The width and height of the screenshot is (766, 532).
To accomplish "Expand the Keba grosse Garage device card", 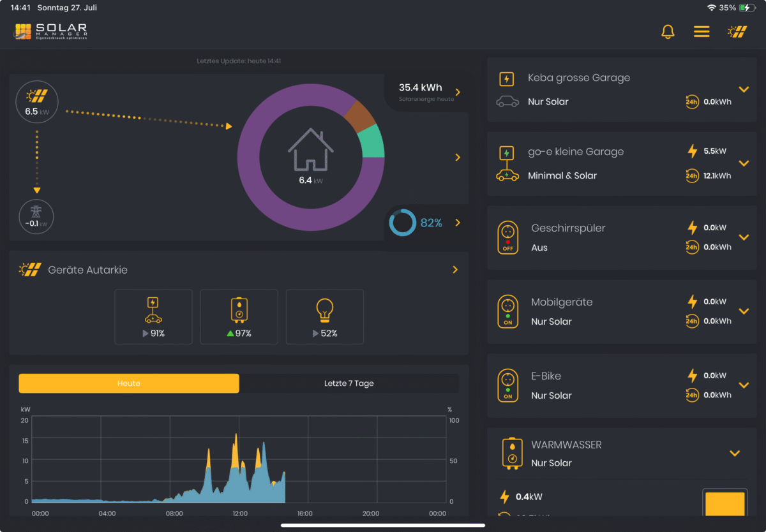I will [x=743, y=89].
